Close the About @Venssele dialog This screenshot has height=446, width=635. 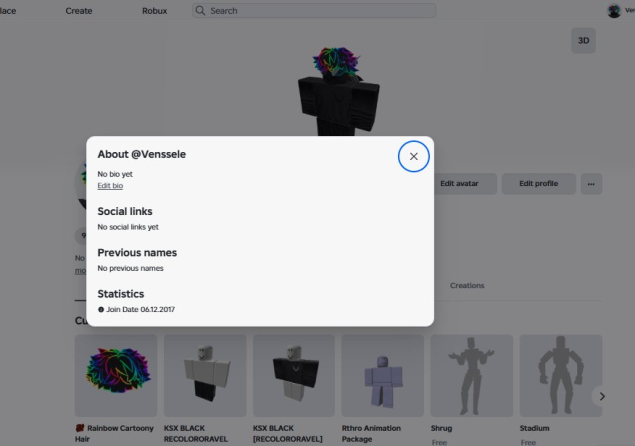pos(413,156)
